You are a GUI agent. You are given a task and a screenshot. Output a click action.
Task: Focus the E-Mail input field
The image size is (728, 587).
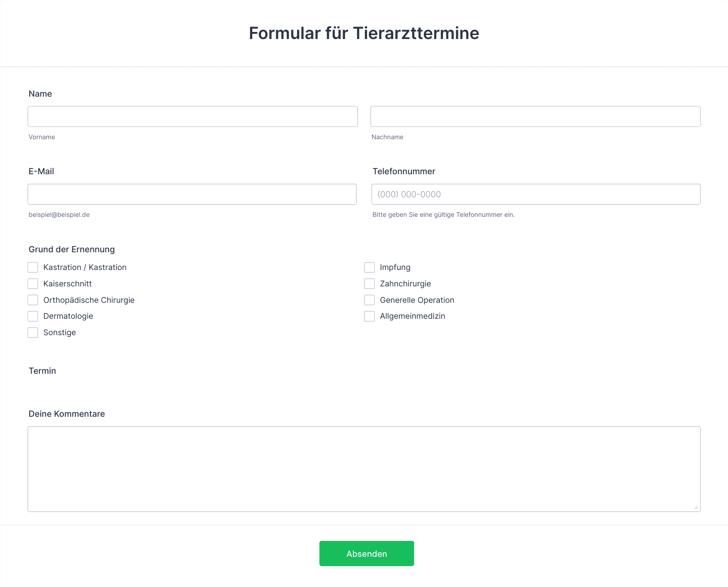click(192, 194)
